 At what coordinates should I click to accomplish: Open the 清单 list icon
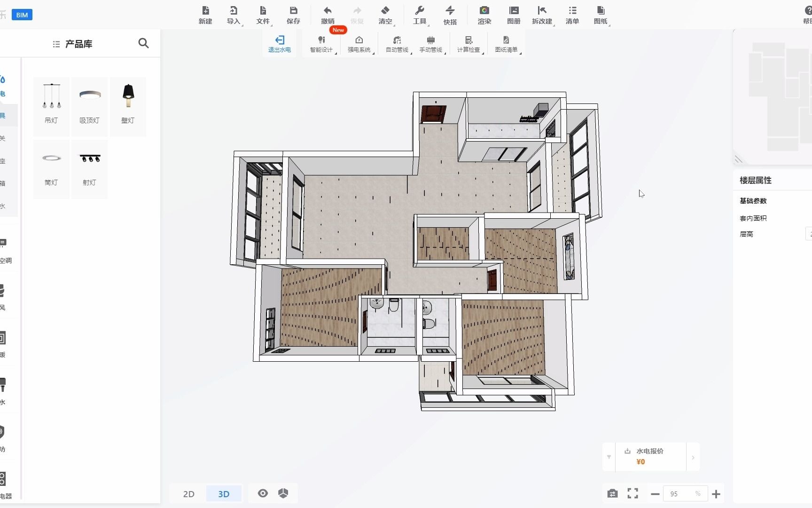click(x=572, y=15)
